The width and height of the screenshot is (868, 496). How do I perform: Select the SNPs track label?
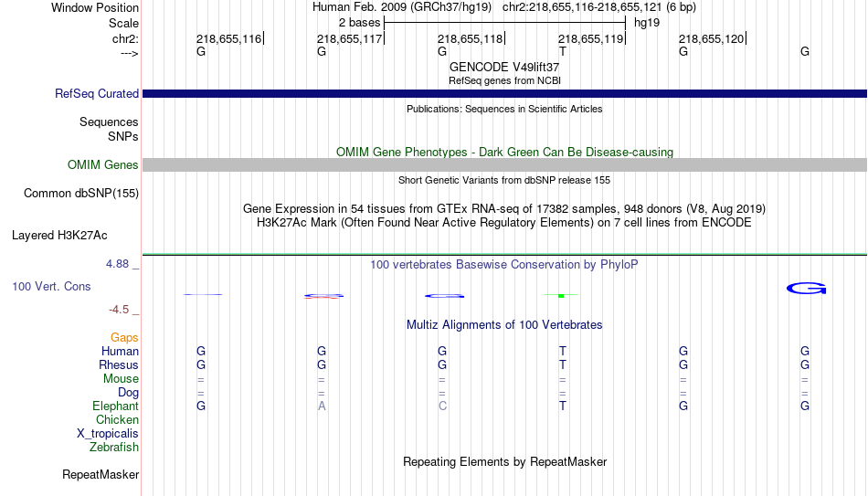pos(123,136)
